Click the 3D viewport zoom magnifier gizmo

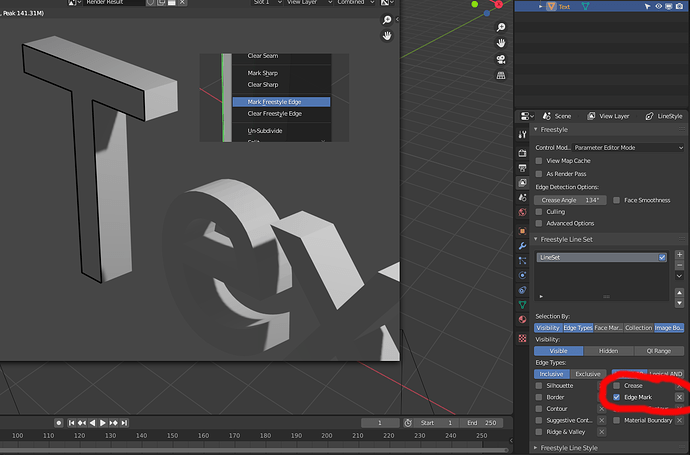click(501, 27)
